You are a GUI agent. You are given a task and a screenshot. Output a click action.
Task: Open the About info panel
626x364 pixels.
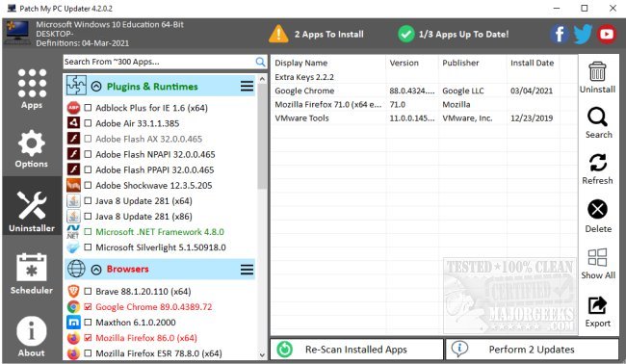click(32, 336)
